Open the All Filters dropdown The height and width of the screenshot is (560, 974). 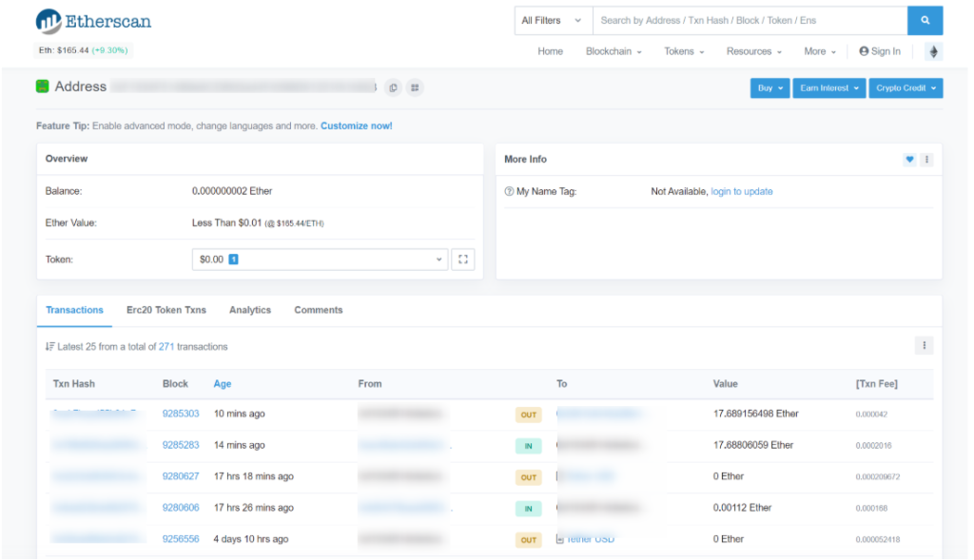553,21
